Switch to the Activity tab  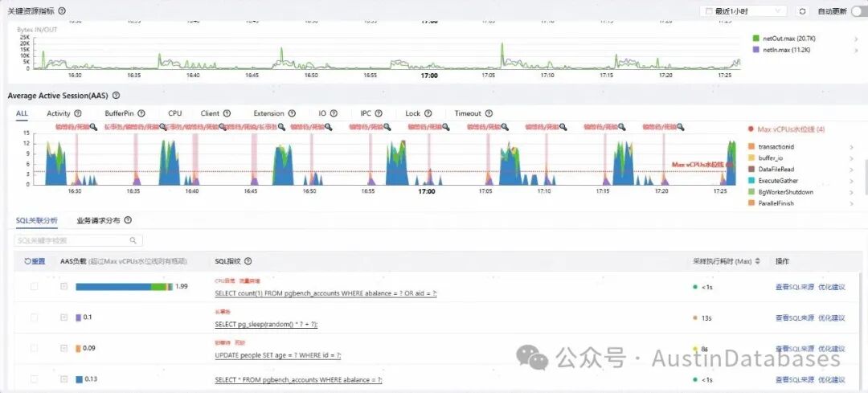[59, 113]
